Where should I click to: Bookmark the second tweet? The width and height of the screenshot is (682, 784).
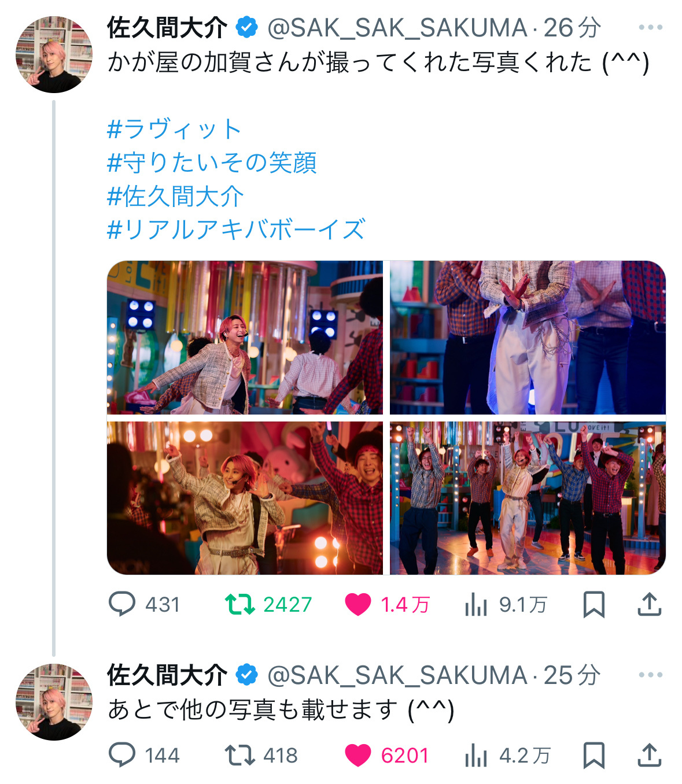tap(593, 755)
